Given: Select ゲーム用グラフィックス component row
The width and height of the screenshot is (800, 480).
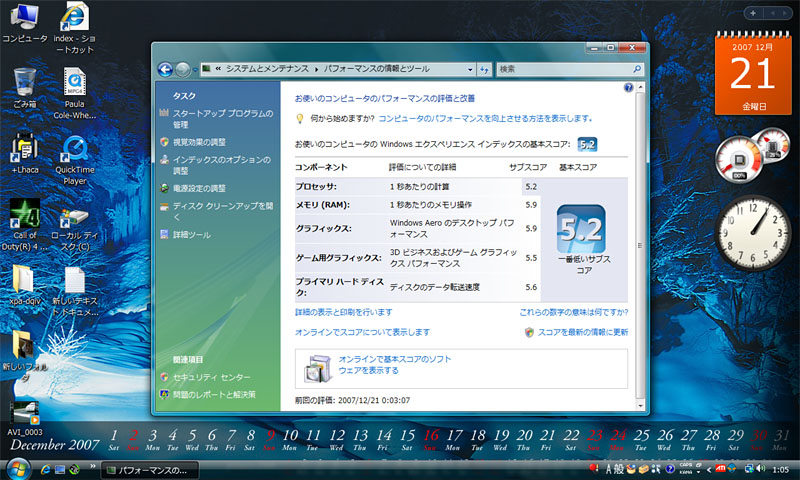Looking at the screenshot, I should (417, 258).
